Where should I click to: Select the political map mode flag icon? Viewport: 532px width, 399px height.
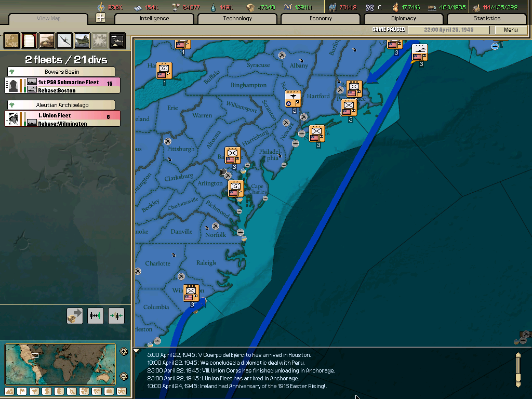pos(21,391)
